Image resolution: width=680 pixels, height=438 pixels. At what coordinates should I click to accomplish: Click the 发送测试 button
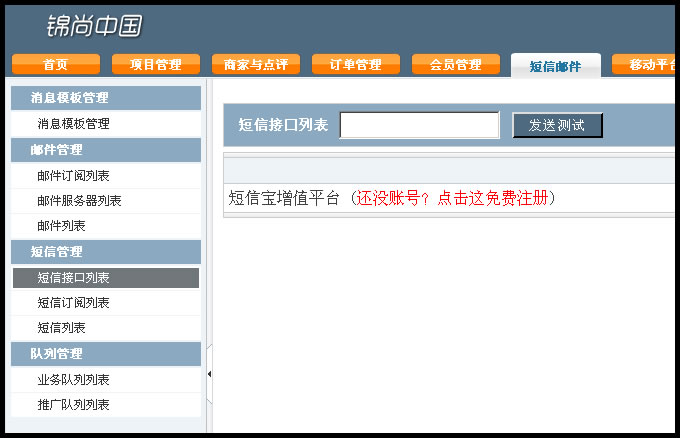(x=557, y=125)
